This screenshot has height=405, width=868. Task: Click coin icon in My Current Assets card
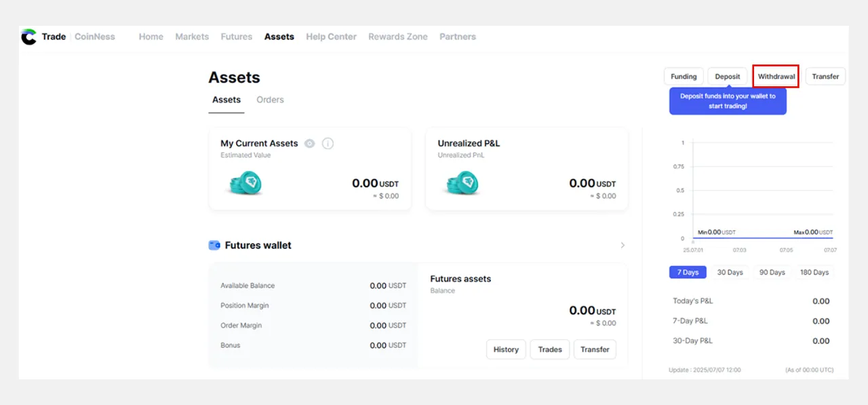[x=245, y=183]
